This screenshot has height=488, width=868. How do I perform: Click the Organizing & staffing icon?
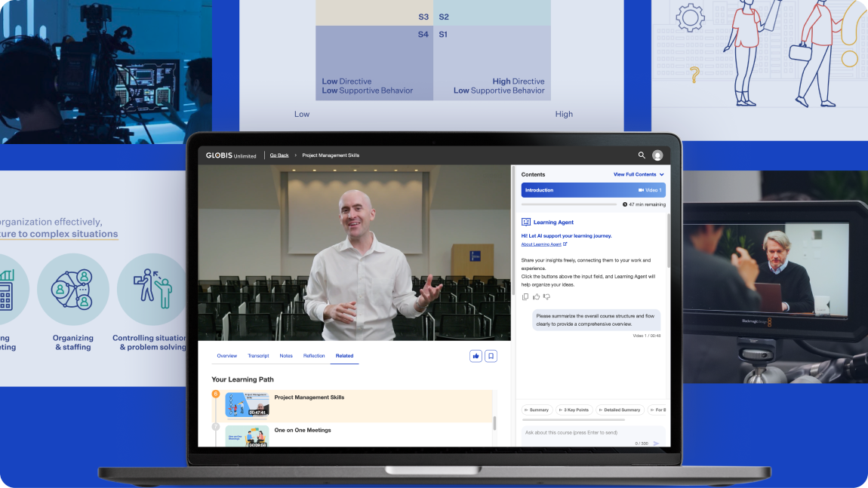(x=73, y=290)
